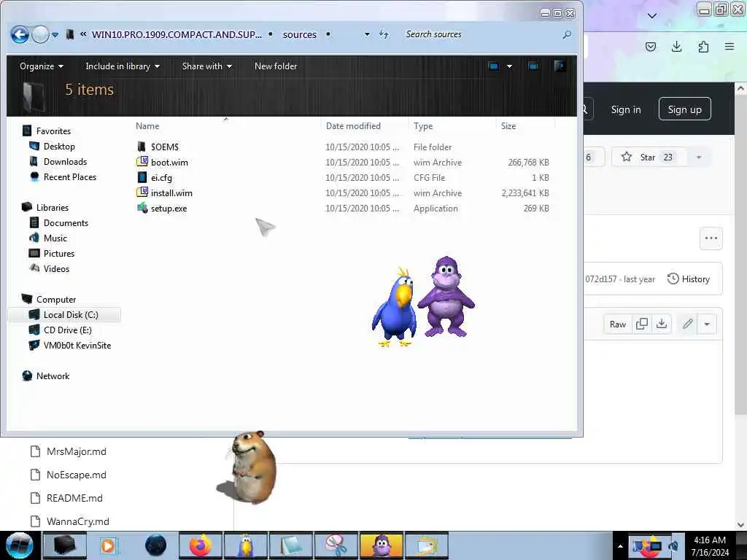Click the search magnifier icon in Explorer
The width and height of the screenshot is (747, 560).
point(566,34)
